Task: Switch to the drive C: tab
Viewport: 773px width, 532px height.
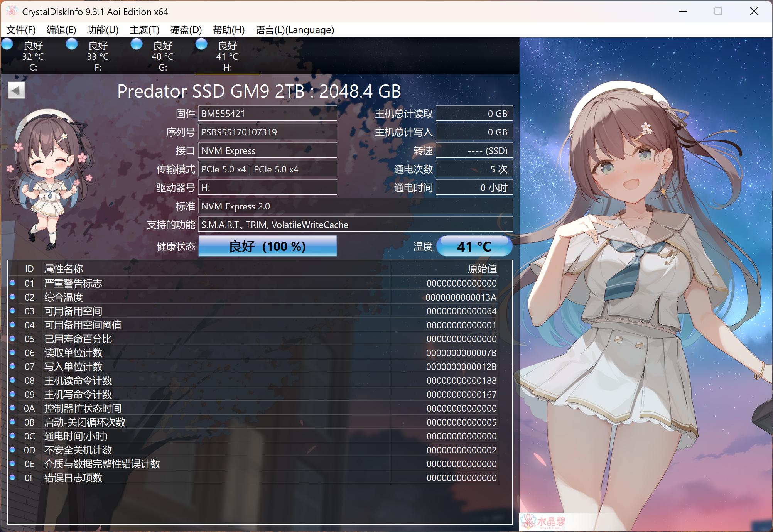Action: click(x=34, y=58)
